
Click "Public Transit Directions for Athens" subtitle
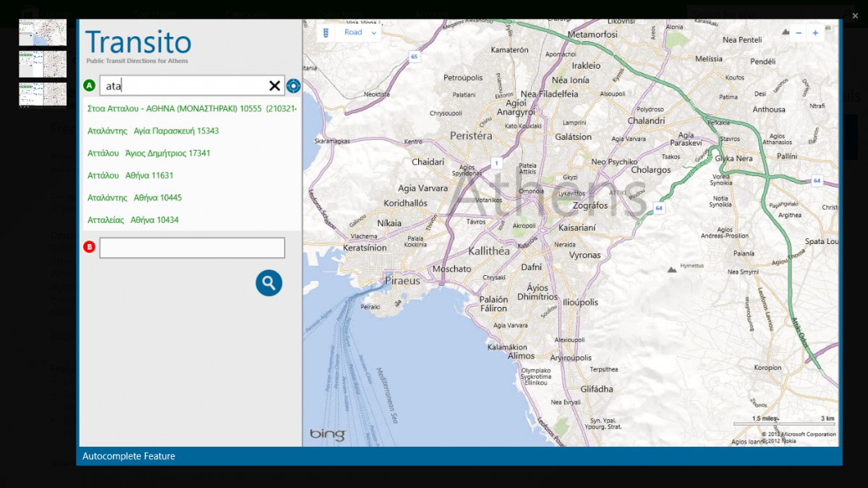137,61
